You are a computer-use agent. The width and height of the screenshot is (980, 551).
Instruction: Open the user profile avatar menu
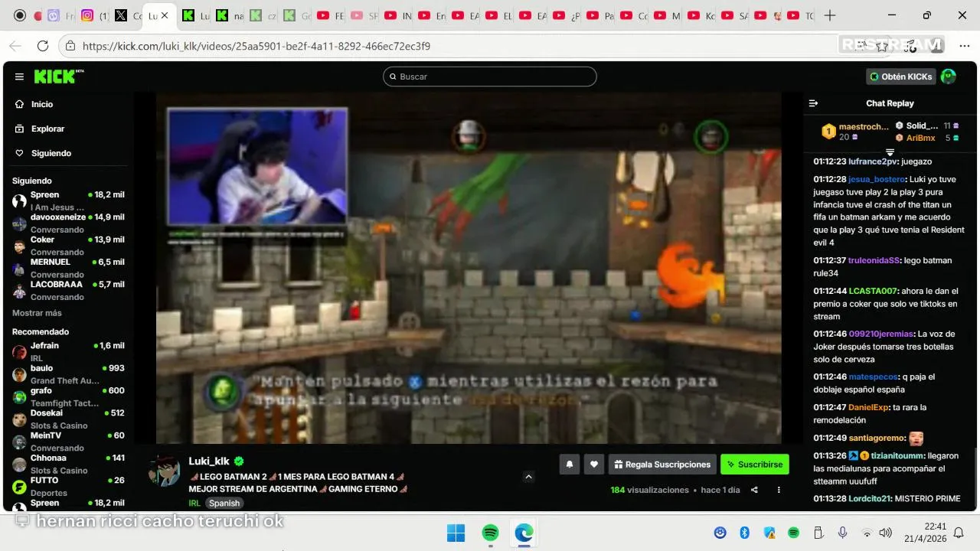[949, 77]
